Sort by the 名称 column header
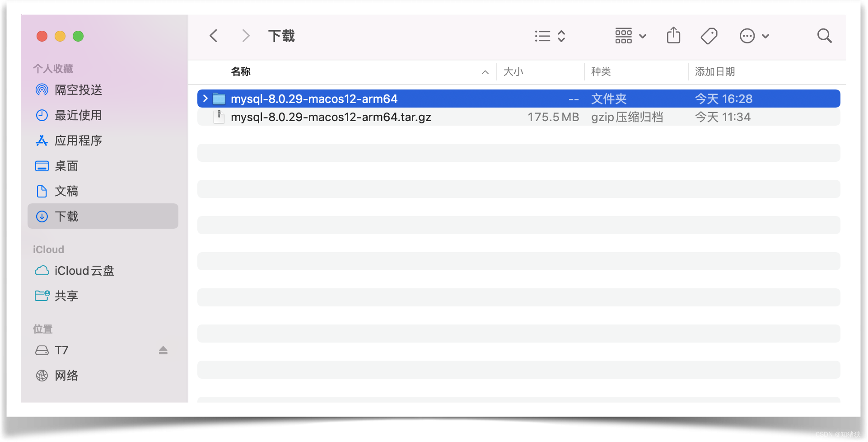868x442 pixels. [241, 71]
